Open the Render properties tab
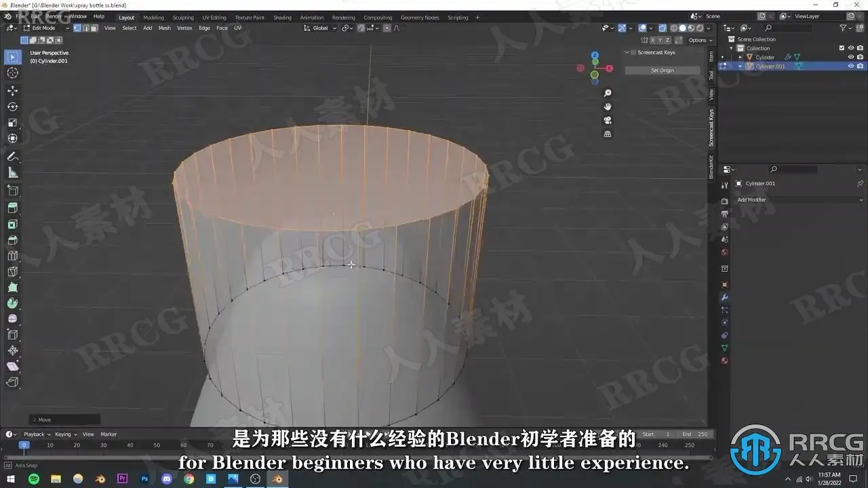868x488 pixels. pyautogui.click(x=724, y=201)
